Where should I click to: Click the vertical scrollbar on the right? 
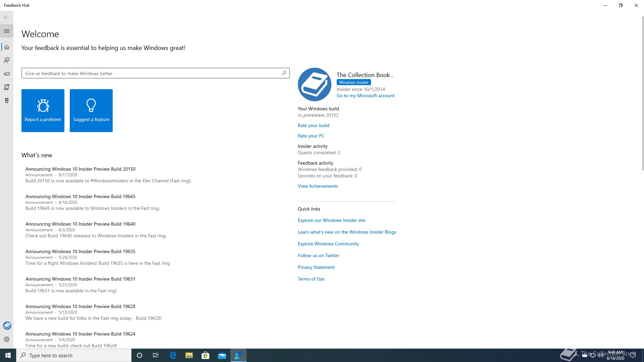643,93
